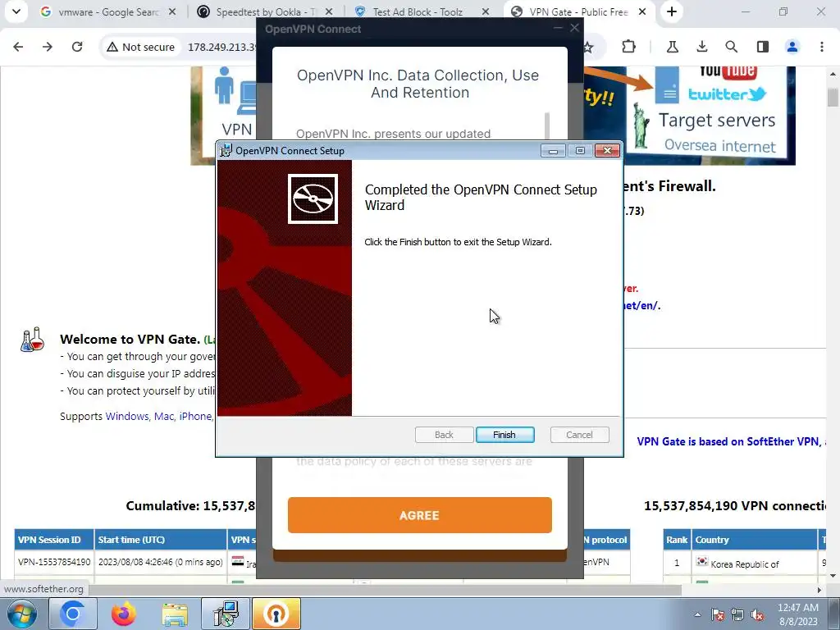
Task: Click the Start time (UTC) column header
Action: pos(160,540)
